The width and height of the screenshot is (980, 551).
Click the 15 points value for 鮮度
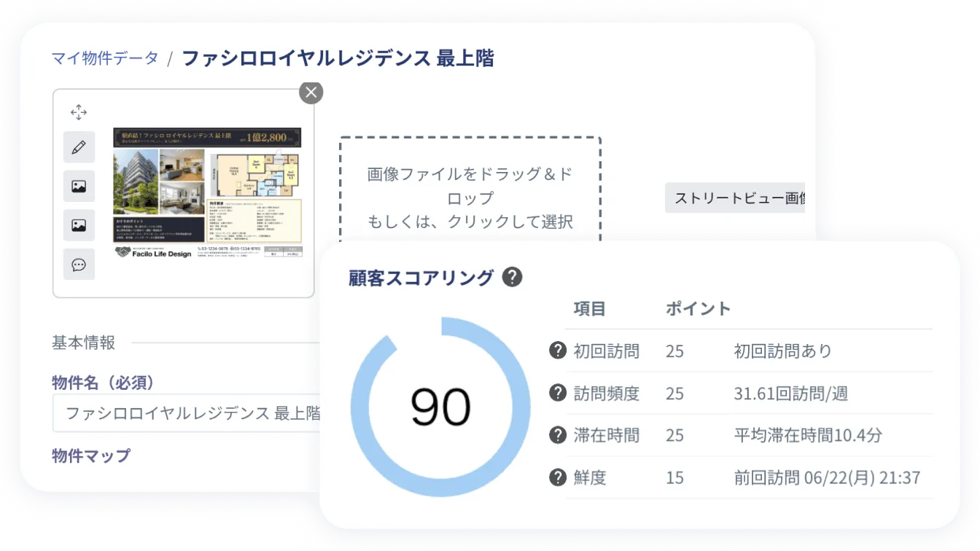[x=674, y=478]
